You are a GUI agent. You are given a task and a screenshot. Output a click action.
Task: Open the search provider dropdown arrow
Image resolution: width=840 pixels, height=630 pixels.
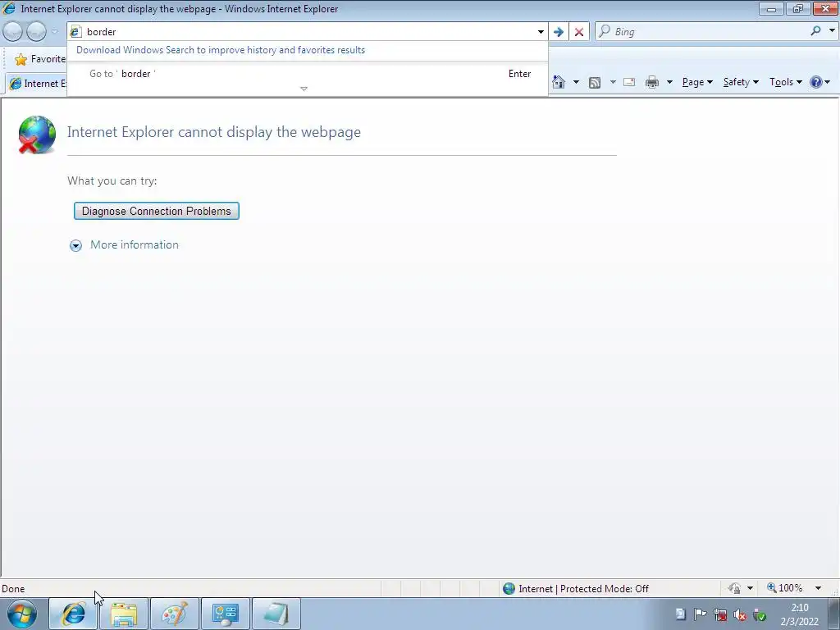coord(832,31)
